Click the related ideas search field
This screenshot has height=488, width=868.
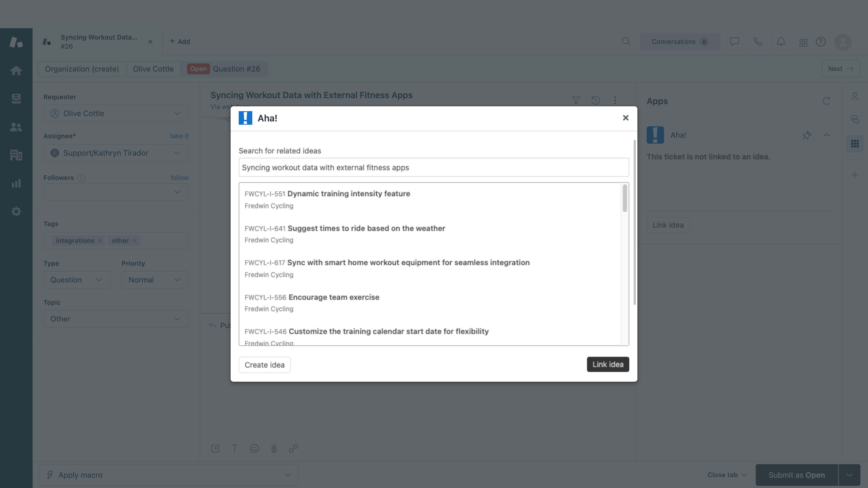433,167
